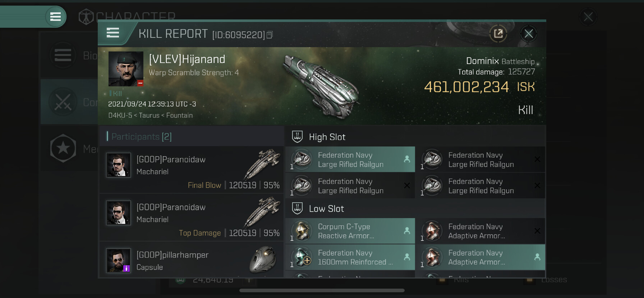Select the Federation Navy 1600mm Reinforced plate

(x=350, y=257)
